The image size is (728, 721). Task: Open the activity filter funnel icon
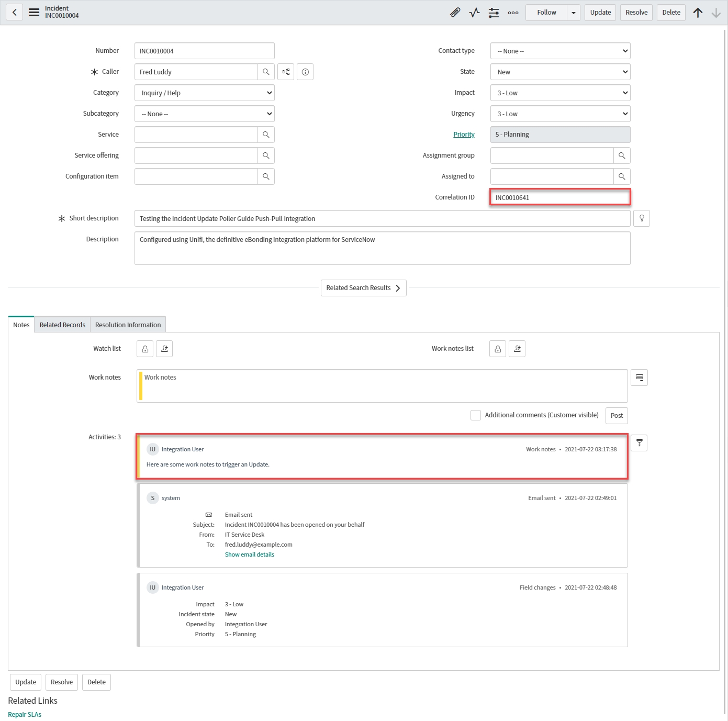click(x=639, y=443)
